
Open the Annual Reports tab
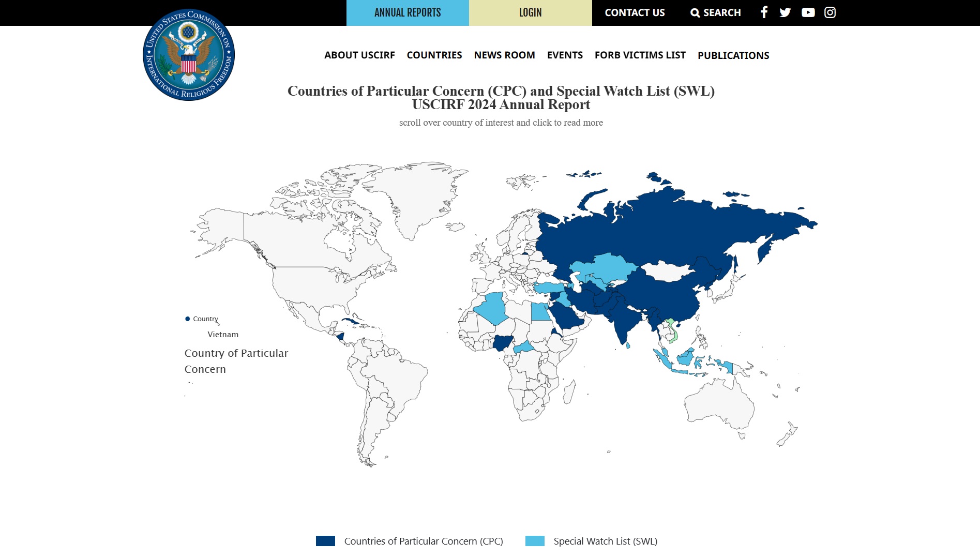tap(408, 13)
